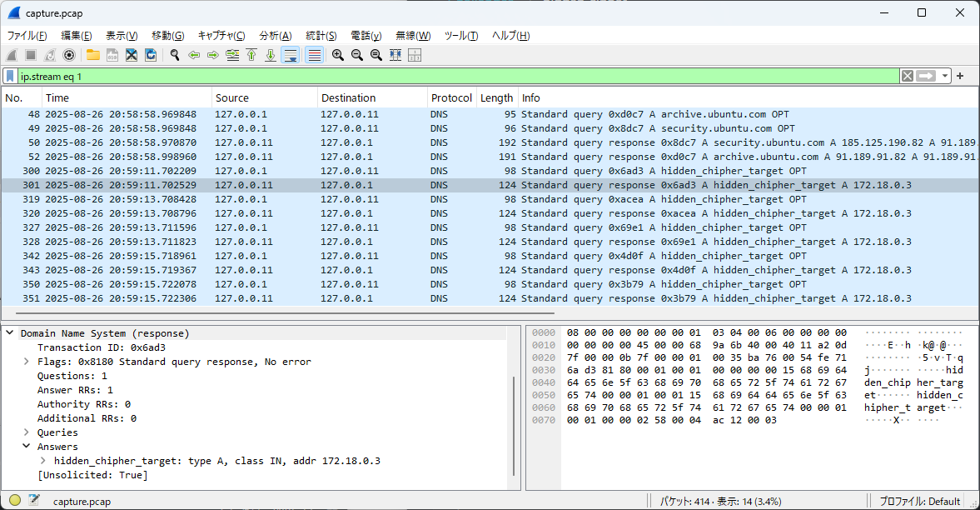Screen dimensions: 980x510
Task: Open expert information yellow circle icon
Action: click(x=15, y=500)
